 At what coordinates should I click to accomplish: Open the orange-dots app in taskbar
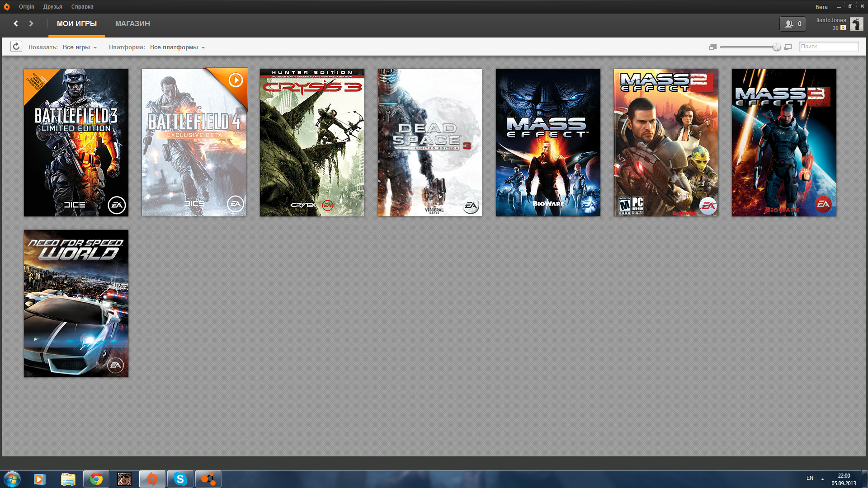click(x=208, y=479)
